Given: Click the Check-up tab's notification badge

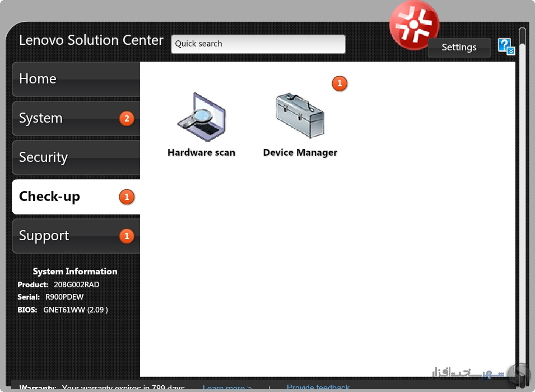Looking at the screenshot, I should pyautogui.click(x=127, y=197).
